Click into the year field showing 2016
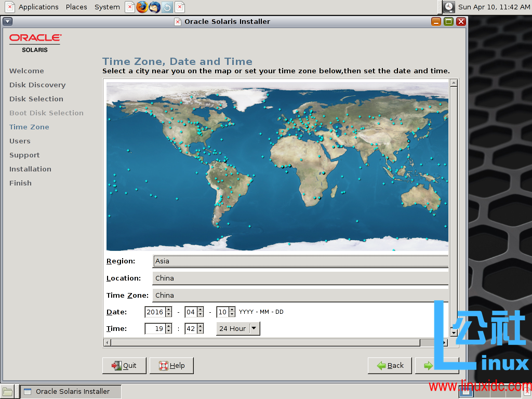Viewport: 532px width, 399px height. pos(155,312)
